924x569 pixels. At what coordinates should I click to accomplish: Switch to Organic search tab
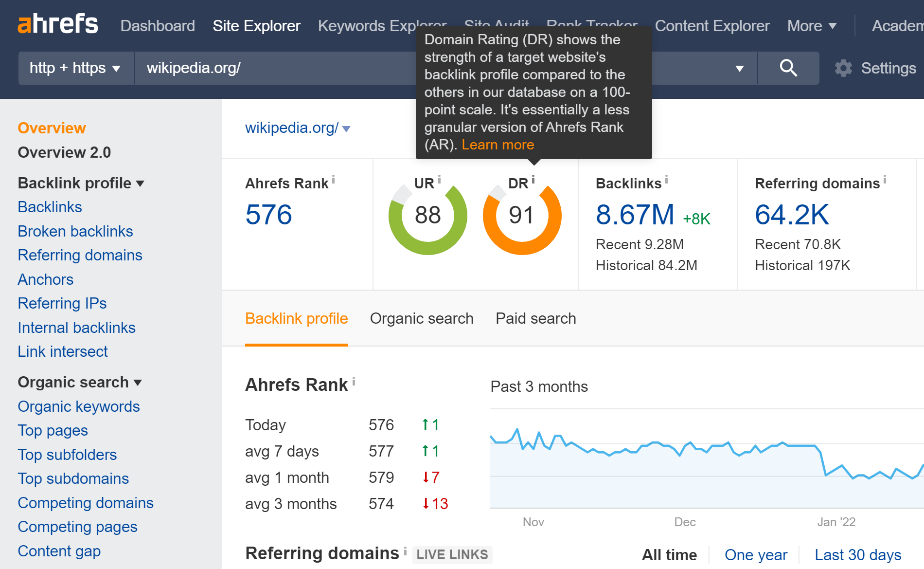[x=422, y=318]
